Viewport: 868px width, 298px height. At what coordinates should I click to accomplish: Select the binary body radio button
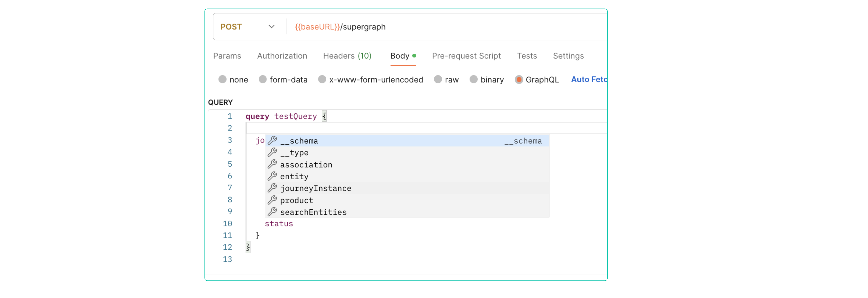pyautogui.click(x=473, y=79)
